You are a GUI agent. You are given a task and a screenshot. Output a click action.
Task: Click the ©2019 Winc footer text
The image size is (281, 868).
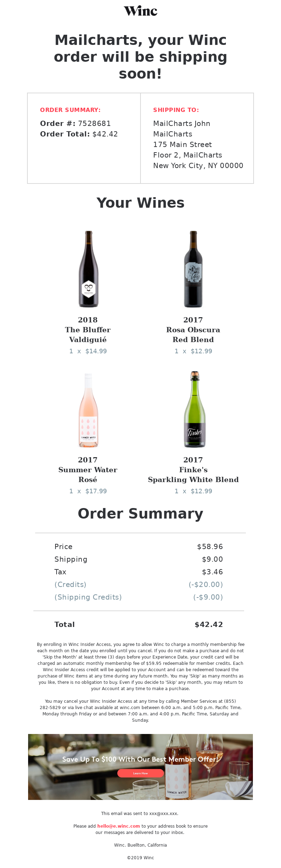(140, 857)
